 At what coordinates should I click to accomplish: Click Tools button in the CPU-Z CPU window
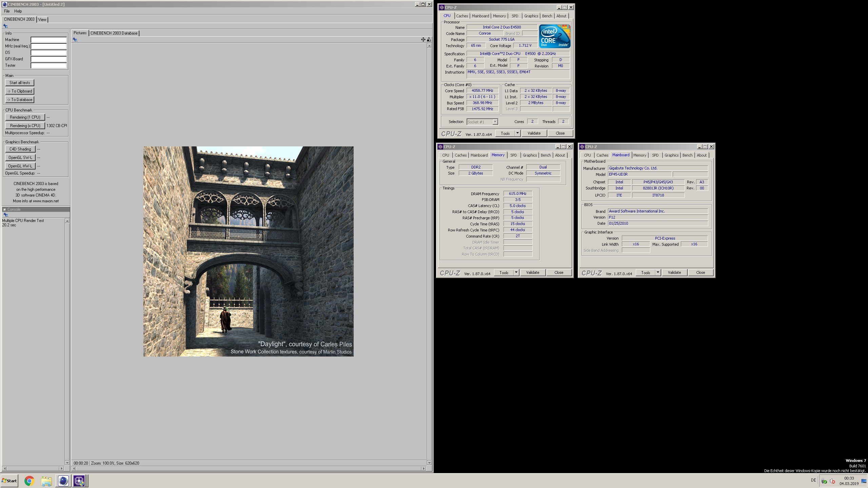[x=505, y=133]
